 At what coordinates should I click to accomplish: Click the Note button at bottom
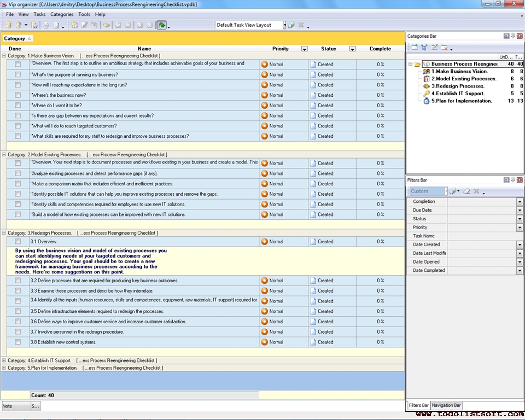click(x=15, y=406)
